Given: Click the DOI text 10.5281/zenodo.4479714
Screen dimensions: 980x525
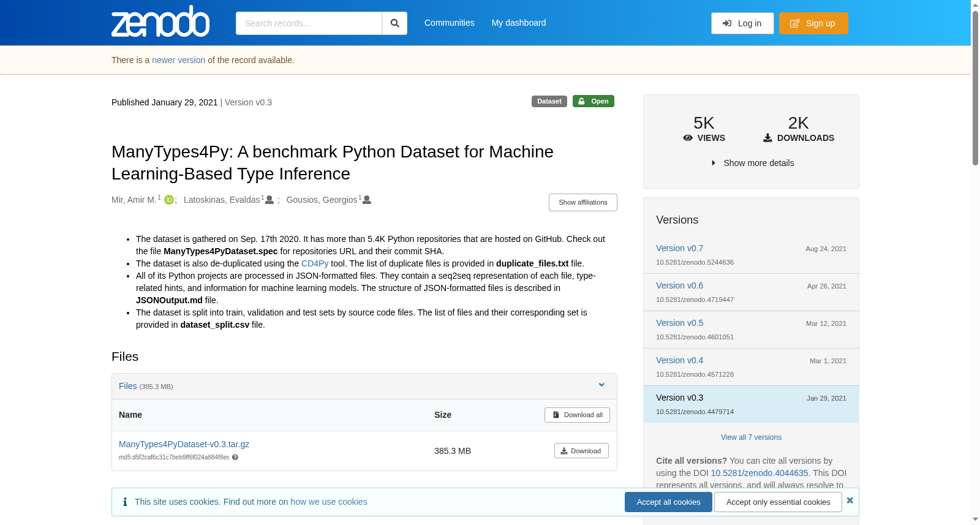Looking at the screenshot, I should tap(695, 412).
